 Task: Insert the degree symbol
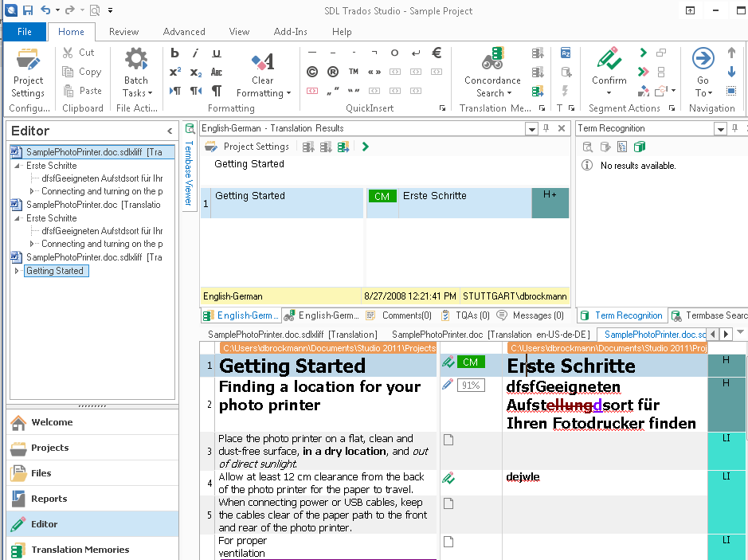[394, 53]
